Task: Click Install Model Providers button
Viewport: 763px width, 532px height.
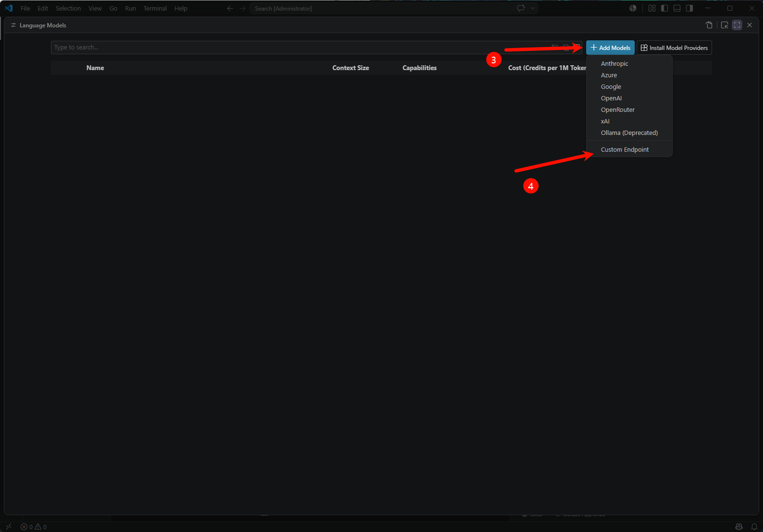Action: coord(674,48)
